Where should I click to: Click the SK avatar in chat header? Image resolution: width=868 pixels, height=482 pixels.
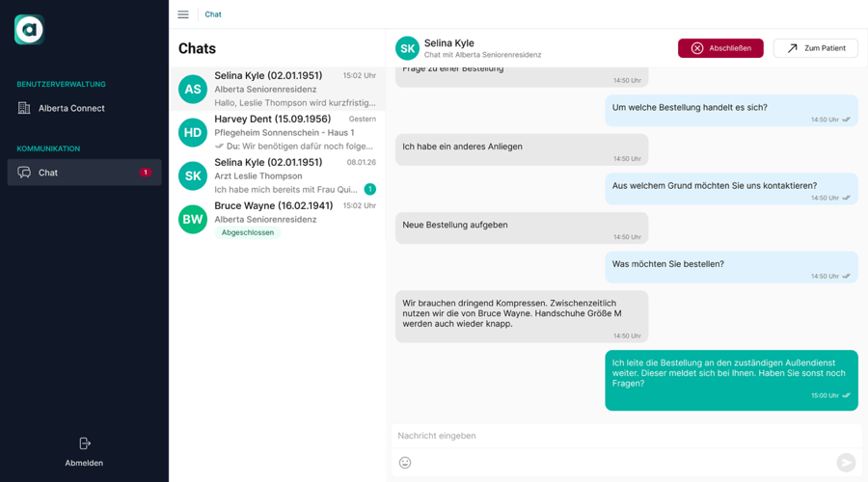click(x=407, y=48)
